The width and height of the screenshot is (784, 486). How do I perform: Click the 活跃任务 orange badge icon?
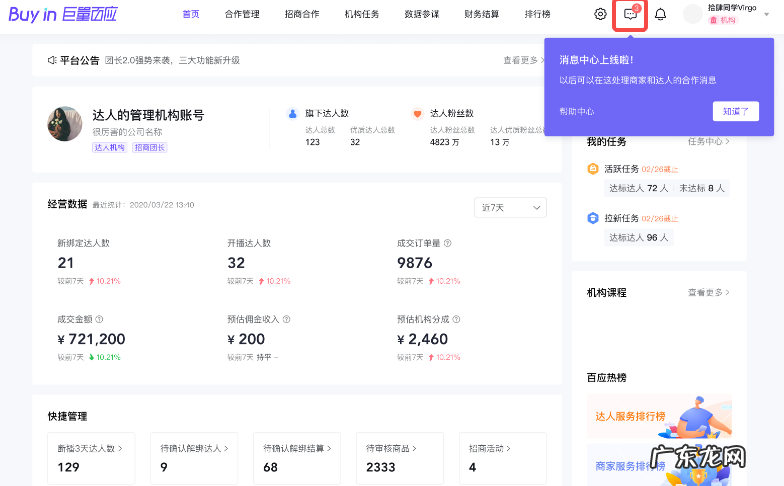coord(592,168)
